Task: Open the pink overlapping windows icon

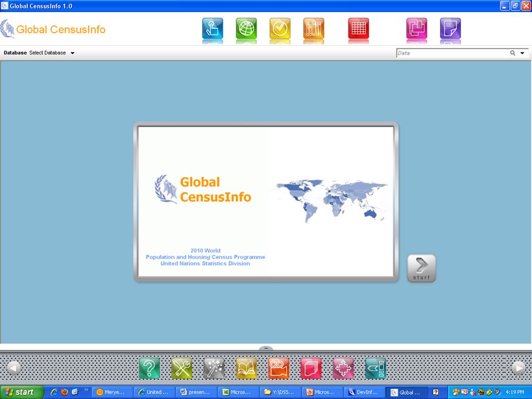Action: click(x=417, y=28)
